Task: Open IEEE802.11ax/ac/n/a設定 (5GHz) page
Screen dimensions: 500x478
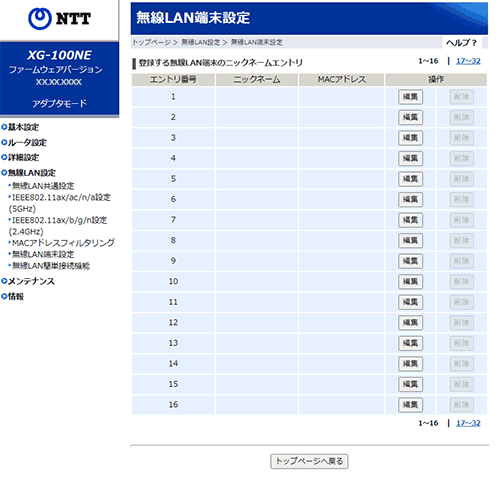Action: pyautogui.click(x=60, y=203)
